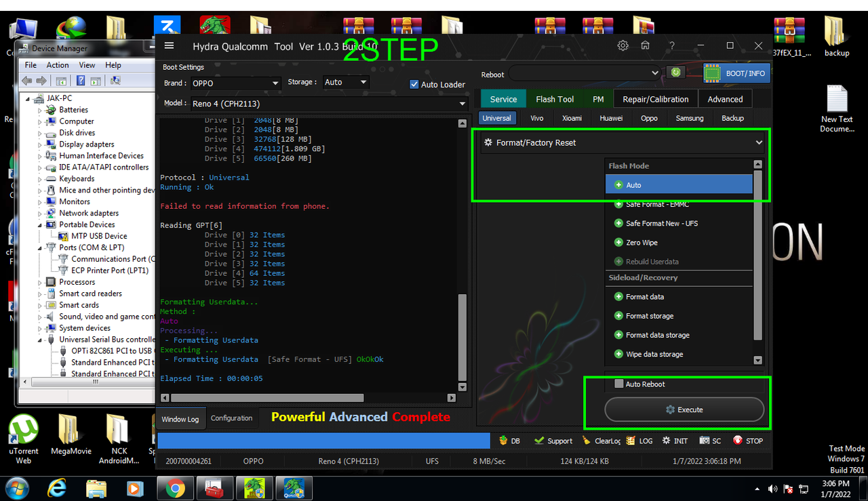Open the Brand OPPO dropdown
The height and width of the screenshot is (501, 868).
[235, 83]
